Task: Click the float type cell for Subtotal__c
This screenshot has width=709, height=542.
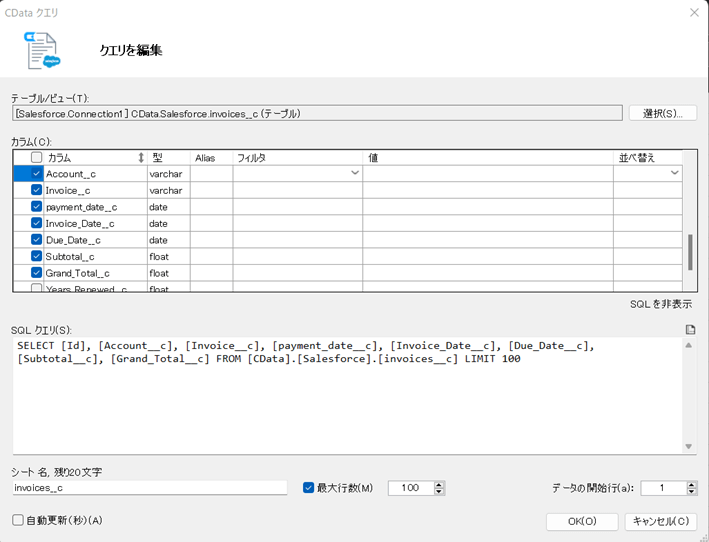Action: pyautogui.click(x=169, y=256)
